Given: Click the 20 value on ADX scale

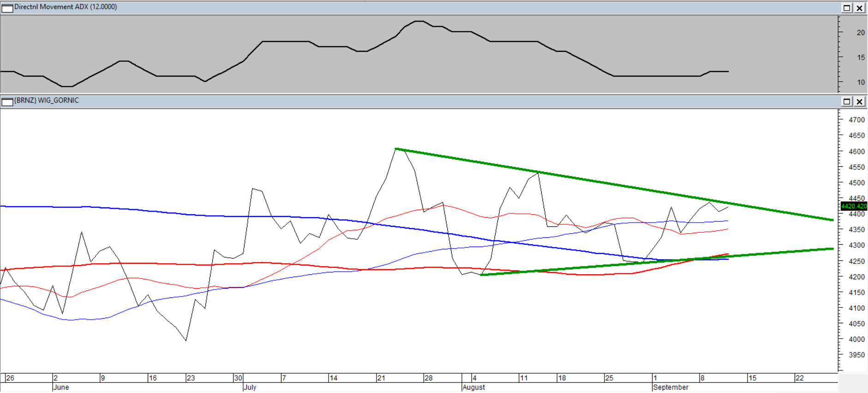Looking at the screenshot, I should (861, 33).
